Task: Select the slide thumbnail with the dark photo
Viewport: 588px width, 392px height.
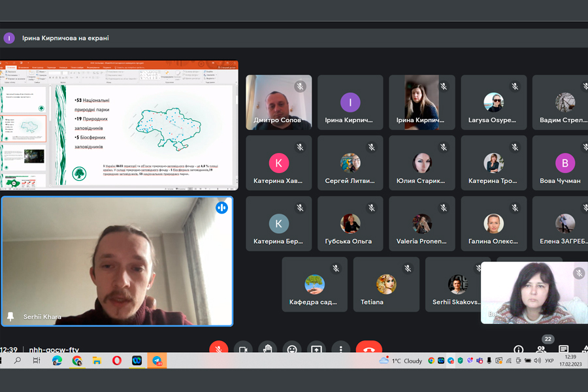Action: [x=24, y=157]
